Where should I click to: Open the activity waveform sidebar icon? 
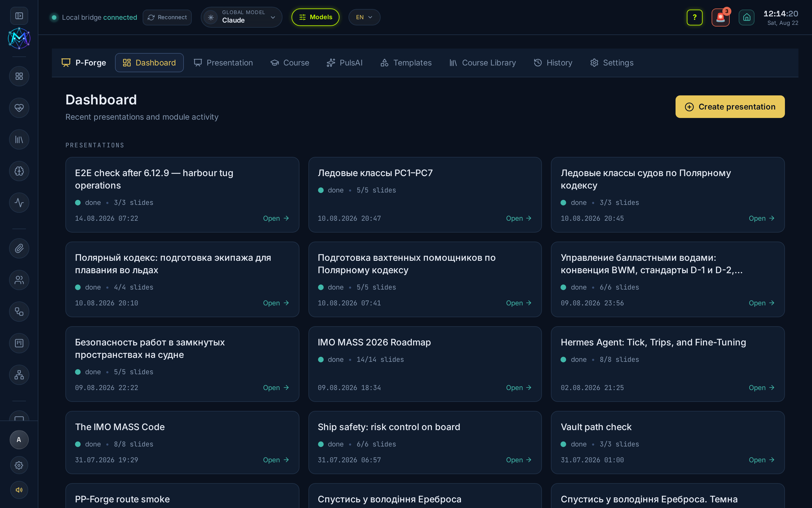click(x=19, y=203)
